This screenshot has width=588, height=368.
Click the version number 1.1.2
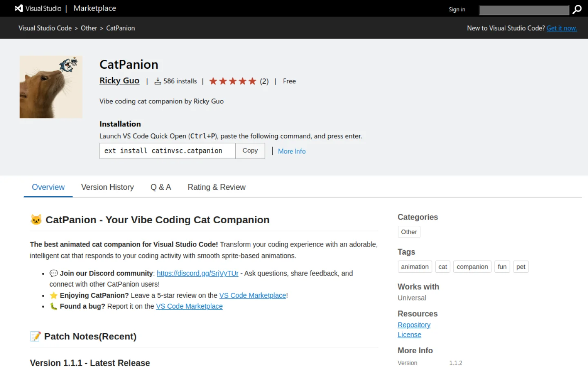[x=456, y=363]
